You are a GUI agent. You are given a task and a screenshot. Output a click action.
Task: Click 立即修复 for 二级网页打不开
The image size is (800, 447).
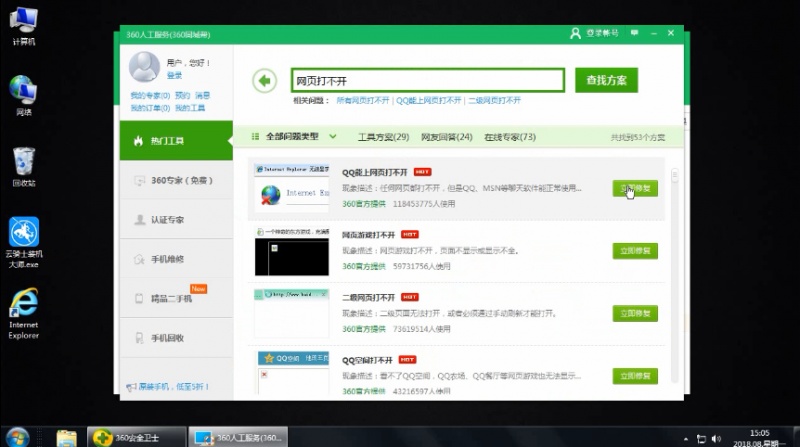point(635,313)
